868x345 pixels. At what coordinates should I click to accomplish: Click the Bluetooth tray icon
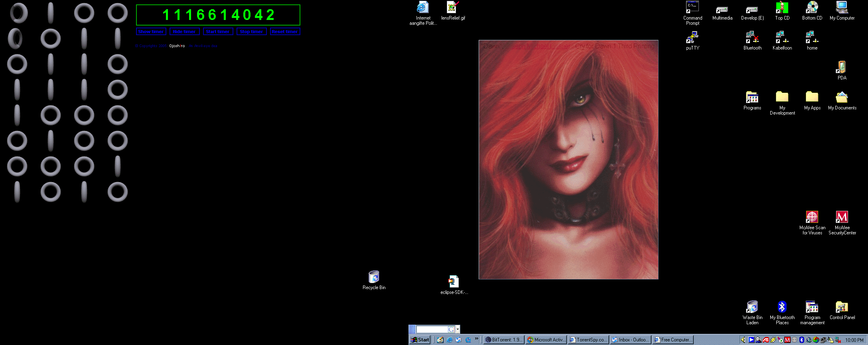[x=802, y=340]
